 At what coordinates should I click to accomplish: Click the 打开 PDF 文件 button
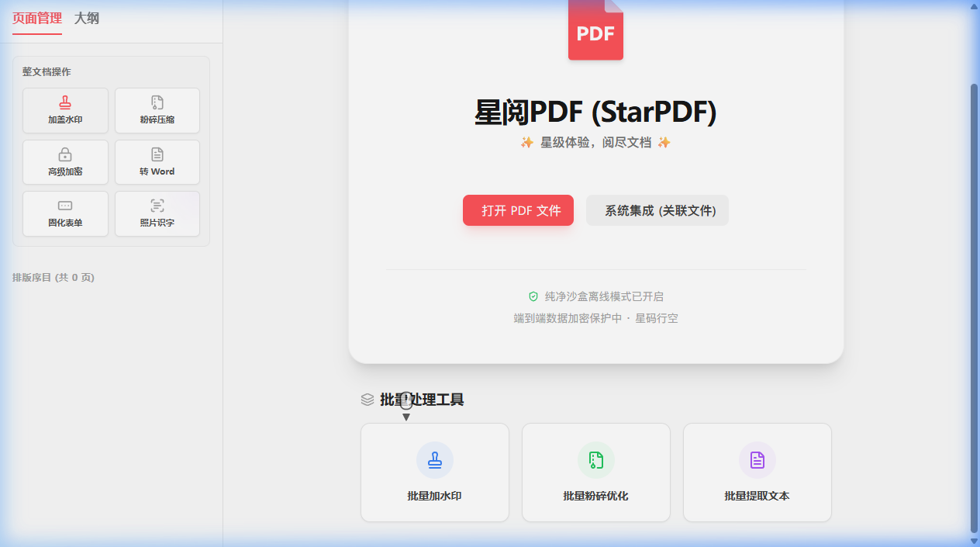pos(518,210)
